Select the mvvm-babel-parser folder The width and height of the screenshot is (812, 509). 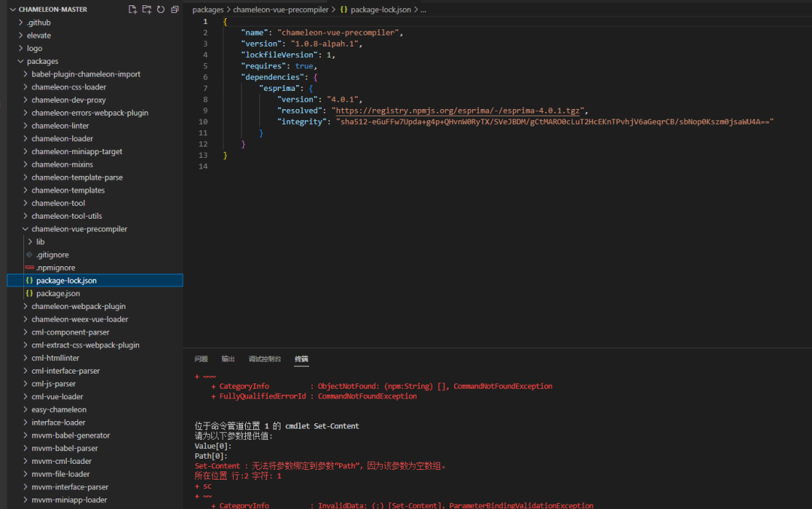click(65, 448)
